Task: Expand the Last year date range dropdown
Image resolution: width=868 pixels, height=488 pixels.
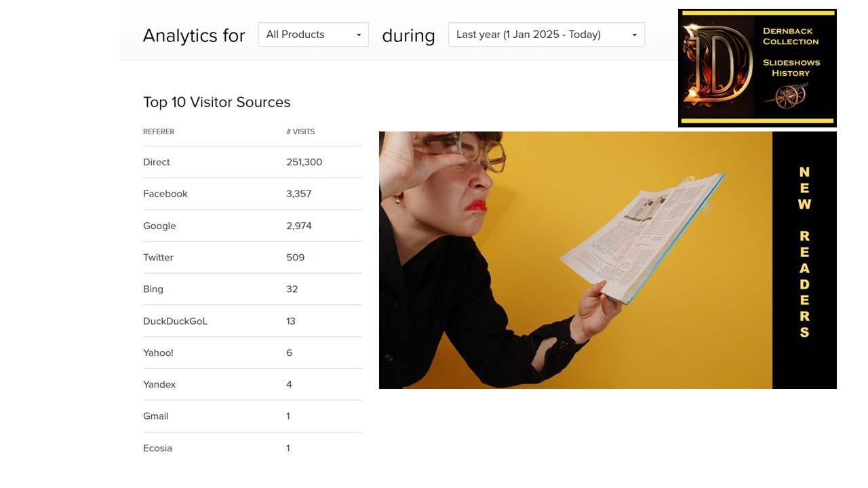Action: 546,35
